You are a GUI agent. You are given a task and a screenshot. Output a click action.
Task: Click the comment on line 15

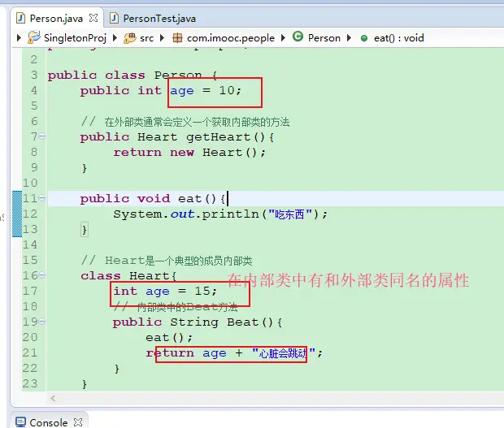click(x=167, y=261)
